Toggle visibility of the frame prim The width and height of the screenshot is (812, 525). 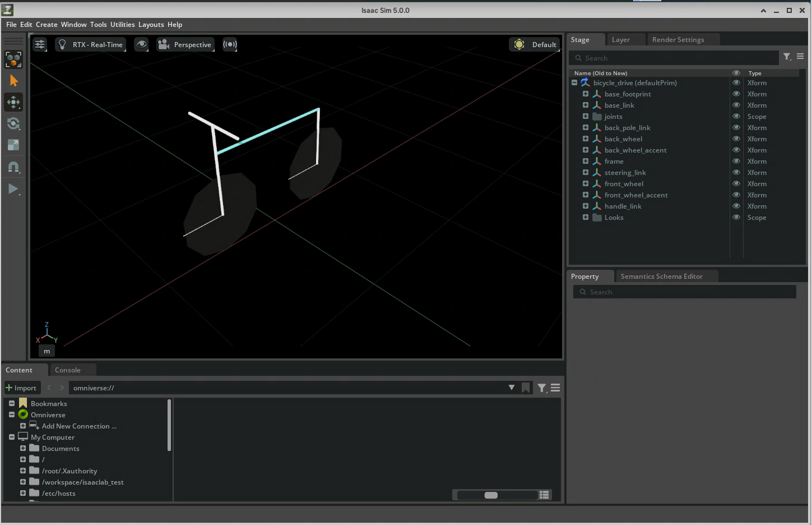(x=736, y=162)
